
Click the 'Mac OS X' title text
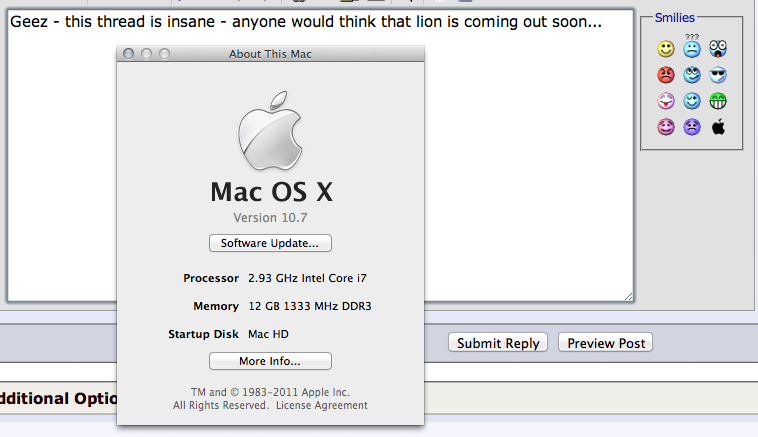point(272,192)
